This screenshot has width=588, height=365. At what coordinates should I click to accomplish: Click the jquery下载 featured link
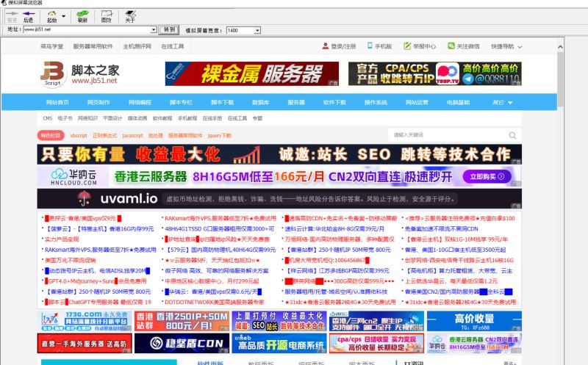pyautogui.click(x=219, y=135)
